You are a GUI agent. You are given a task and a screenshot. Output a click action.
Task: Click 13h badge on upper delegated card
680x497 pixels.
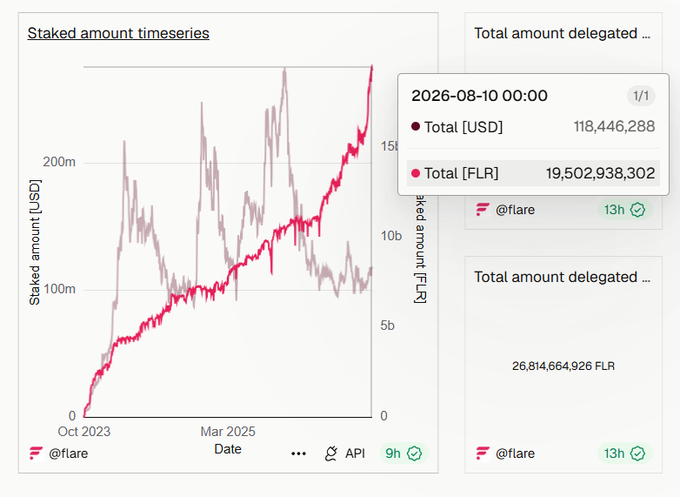[x=625, y=210]
